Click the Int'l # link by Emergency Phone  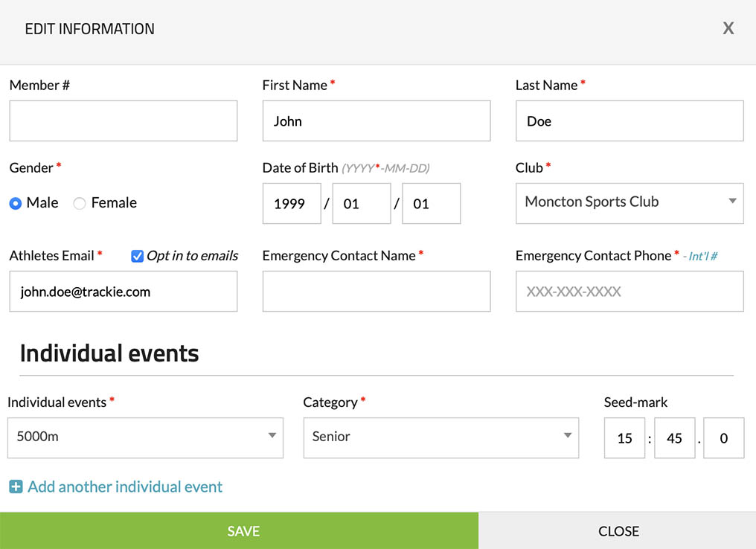pos(703,257)
